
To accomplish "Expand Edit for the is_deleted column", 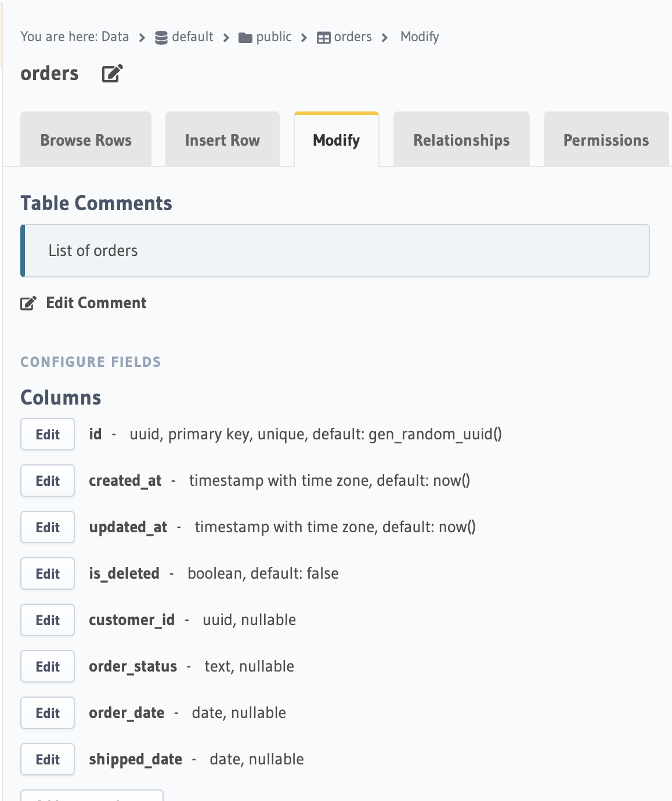I will coord(48,573).
